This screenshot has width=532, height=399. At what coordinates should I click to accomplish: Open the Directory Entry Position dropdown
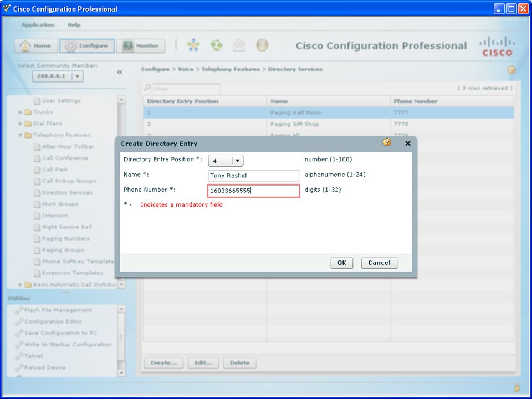pos(226,161)
